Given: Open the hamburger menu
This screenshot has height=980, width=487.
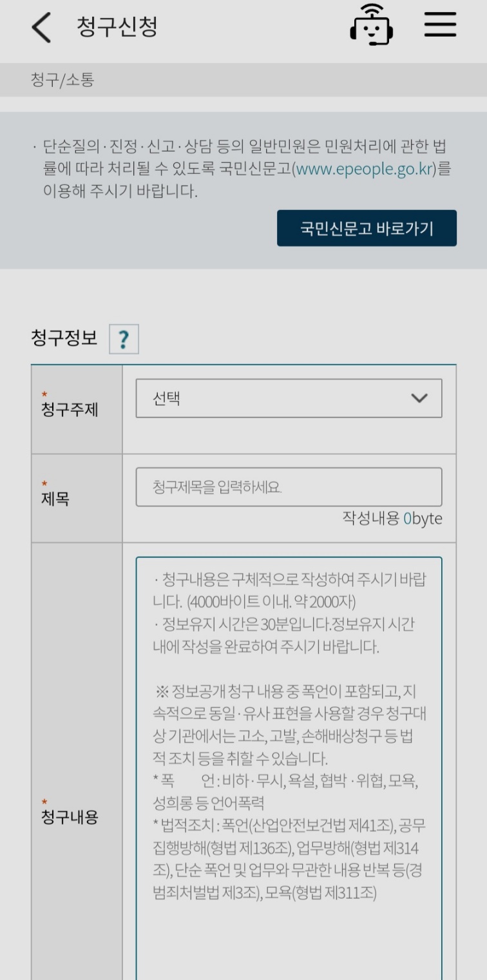Looking at the screenshot, I should [440, 26].
